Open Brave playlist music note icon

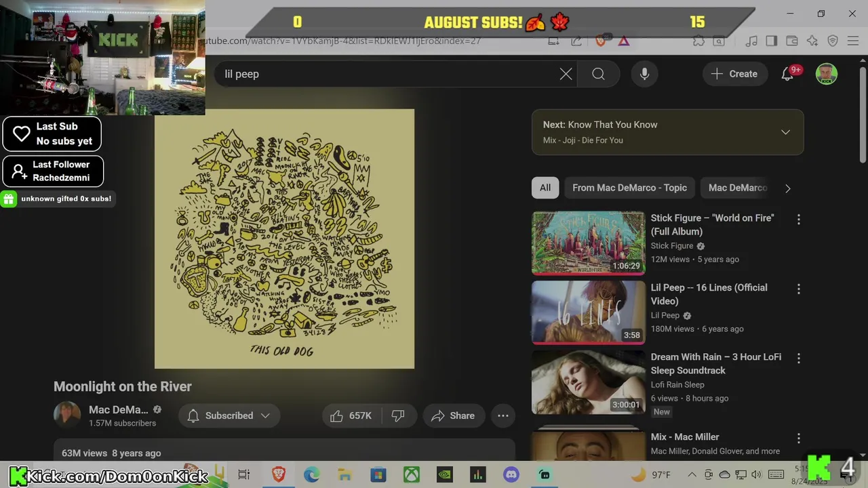[x=751, y=41]
